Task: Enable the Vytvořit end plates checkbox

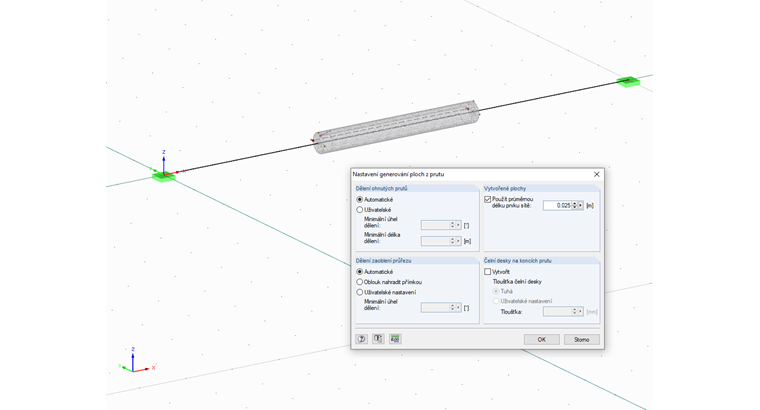Action: pos(488,272)
